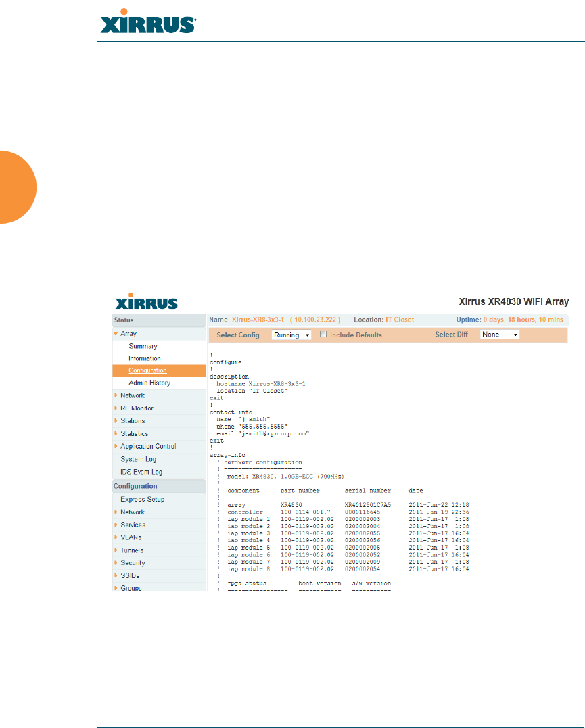Click the iap module 4 row
This screenshot has width=585, height=728.
click(348, 541)
